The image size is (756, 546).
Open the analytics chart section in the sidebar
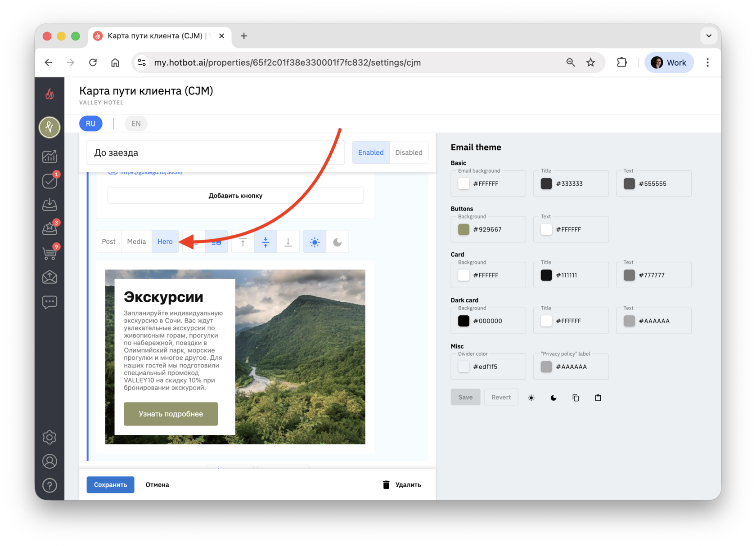[49, 157]
